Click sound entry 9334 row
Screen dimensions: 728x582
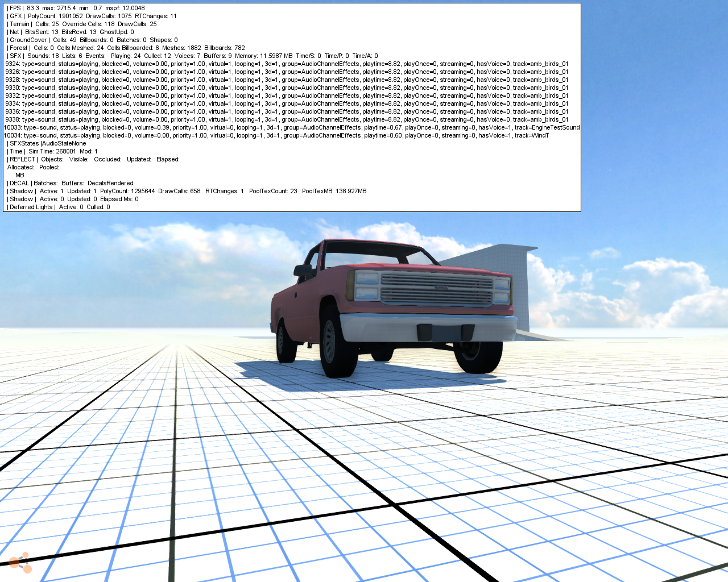pos(287,103)
